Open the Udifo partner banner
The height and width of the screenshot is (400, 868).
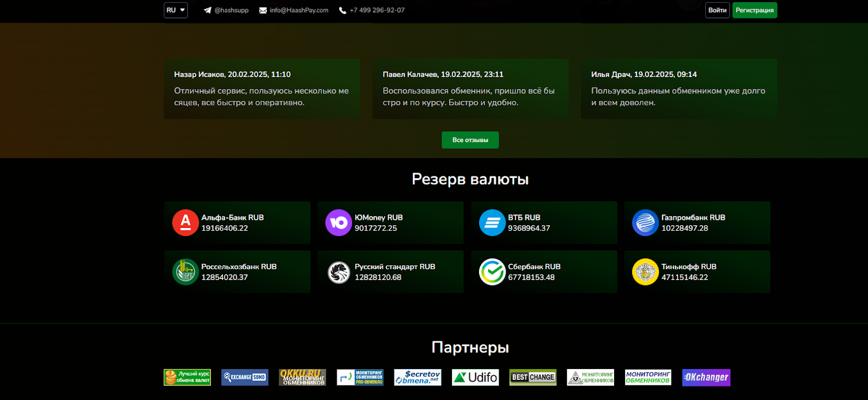(475, 377)
